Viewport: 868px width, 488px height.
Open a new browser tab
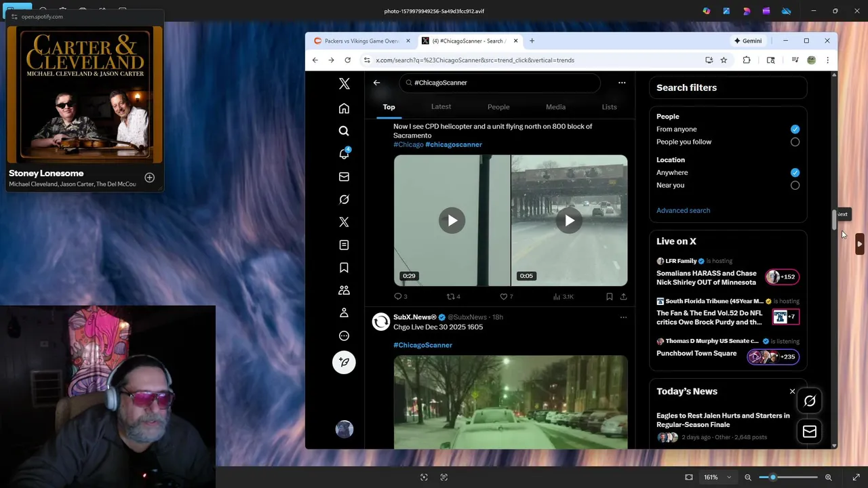tap(532, 41)
